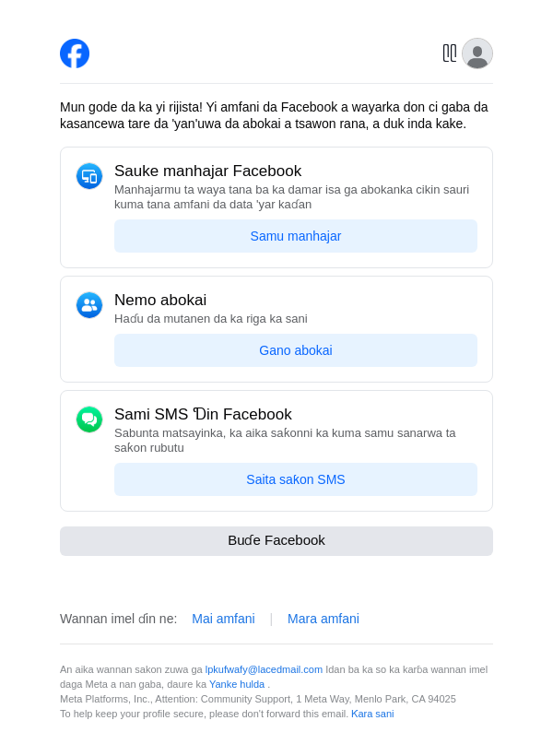Click the Sauke manhajar Facebook heading

(207, 171)
